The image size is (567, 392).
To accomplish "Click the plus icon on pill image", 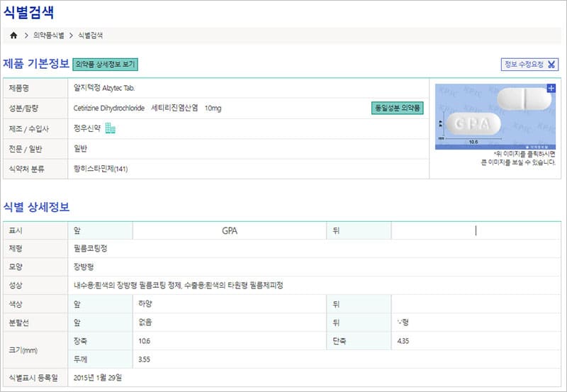I will point(551,88).
